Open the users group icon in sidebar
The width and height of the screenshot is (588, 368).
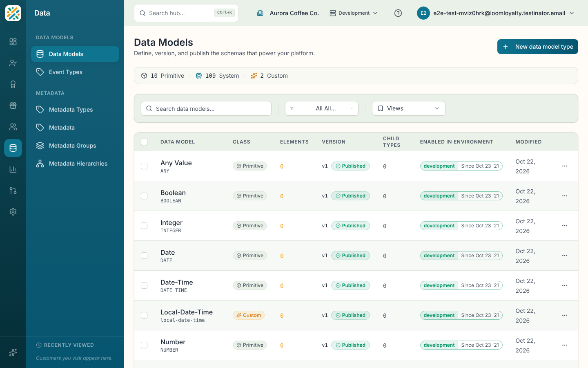(13, 127)
